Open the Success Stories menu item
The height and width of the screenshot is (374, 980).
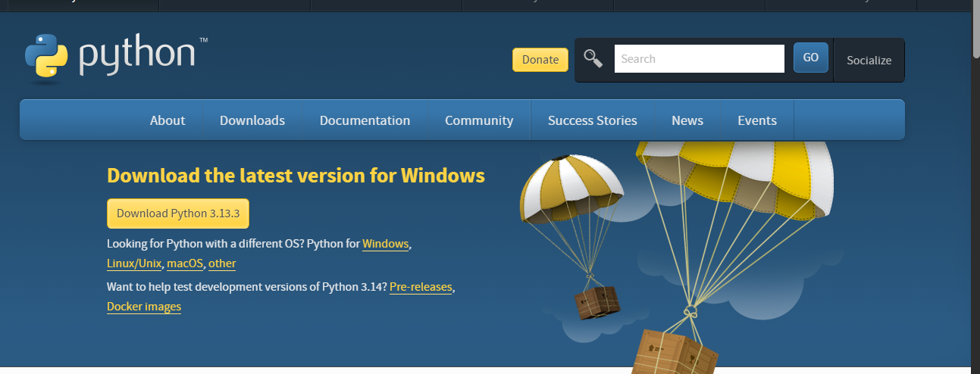tap(593, 120)
